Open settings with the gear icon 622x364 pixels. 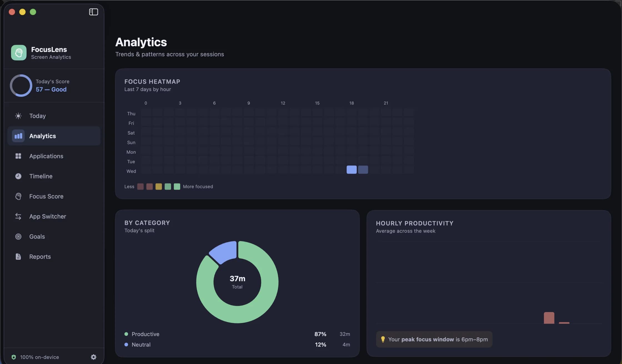(94, 357)
